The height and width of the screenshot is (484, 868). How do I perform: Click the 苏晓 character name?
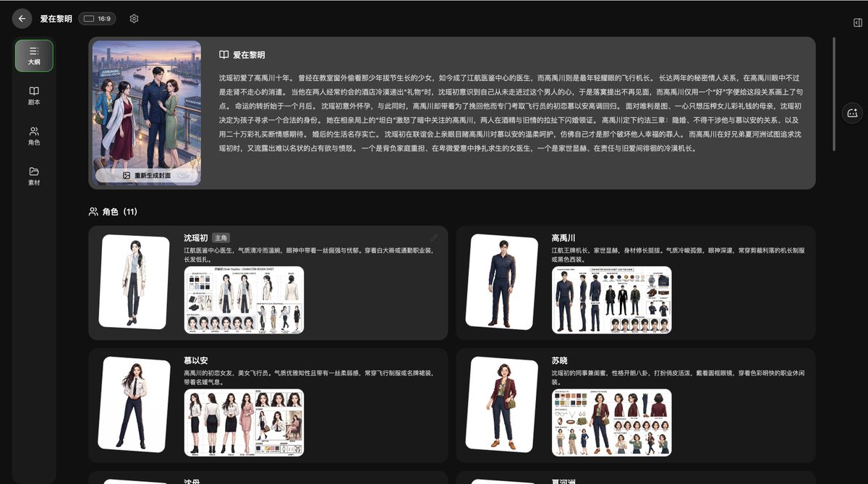pos(559,360)
